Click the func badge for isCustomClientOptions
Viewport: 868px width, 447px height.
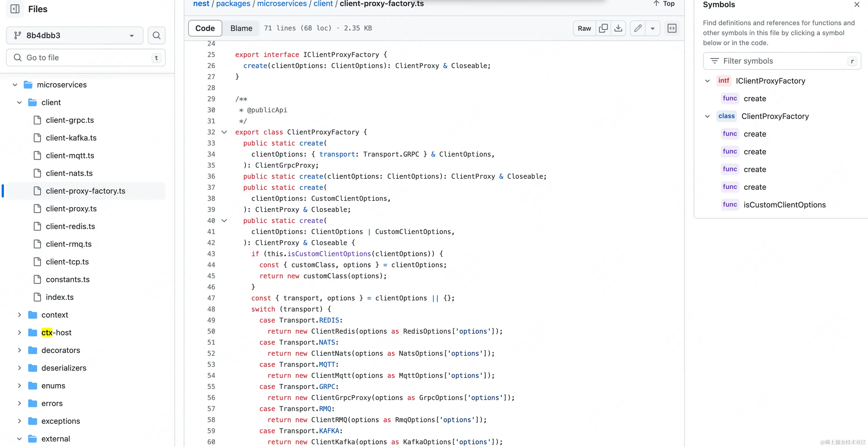point(730,205)
